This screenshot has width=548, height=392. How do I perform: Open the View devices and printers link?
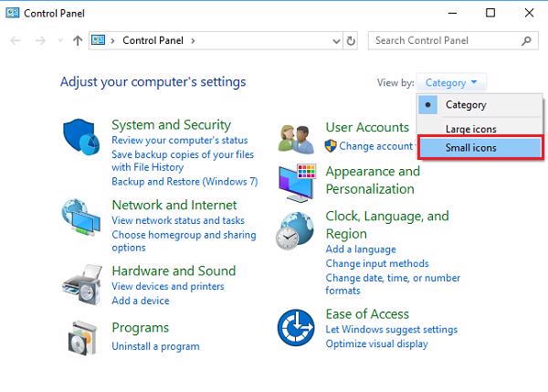pos(167,287)
